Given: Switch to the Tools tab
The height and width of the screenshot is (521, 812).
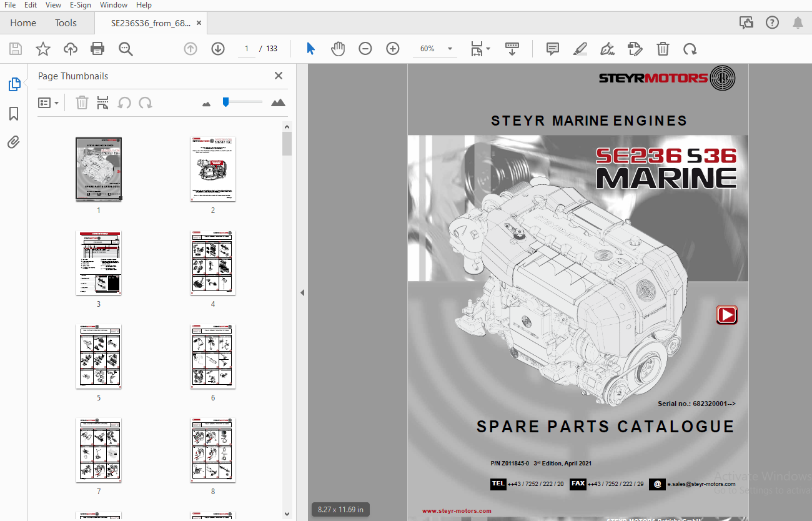Looking at the screenshot, I should coord(66,23).
